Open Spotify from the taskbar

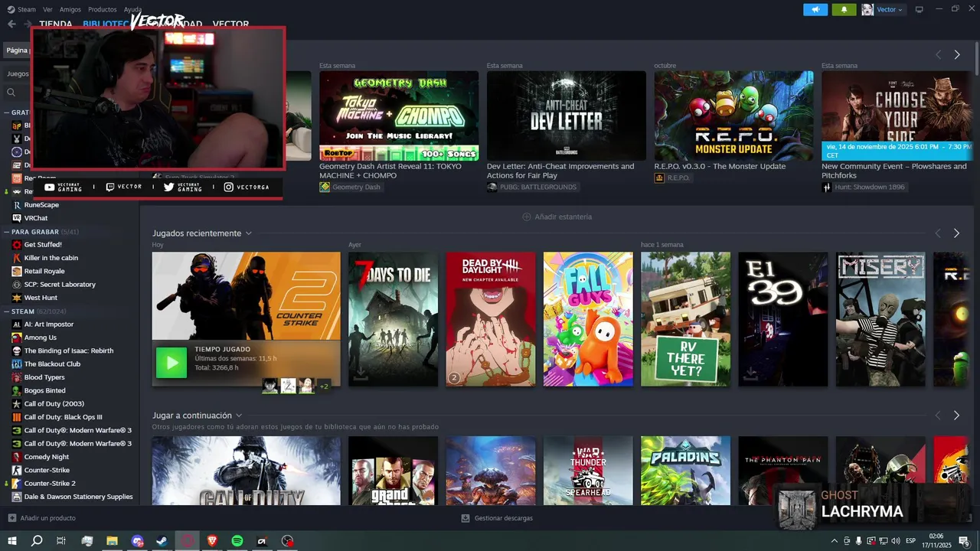pyautogui.click(x=237, y=541)
